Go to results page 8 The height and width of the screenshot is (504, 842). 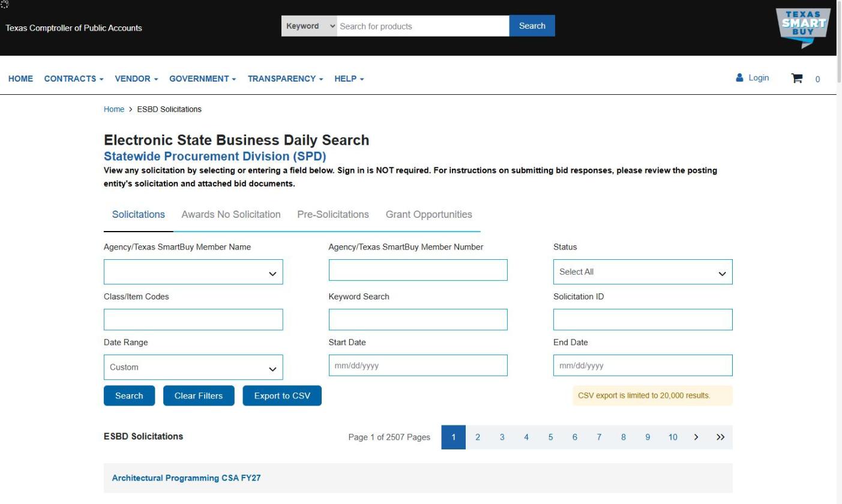coord(623,437)
